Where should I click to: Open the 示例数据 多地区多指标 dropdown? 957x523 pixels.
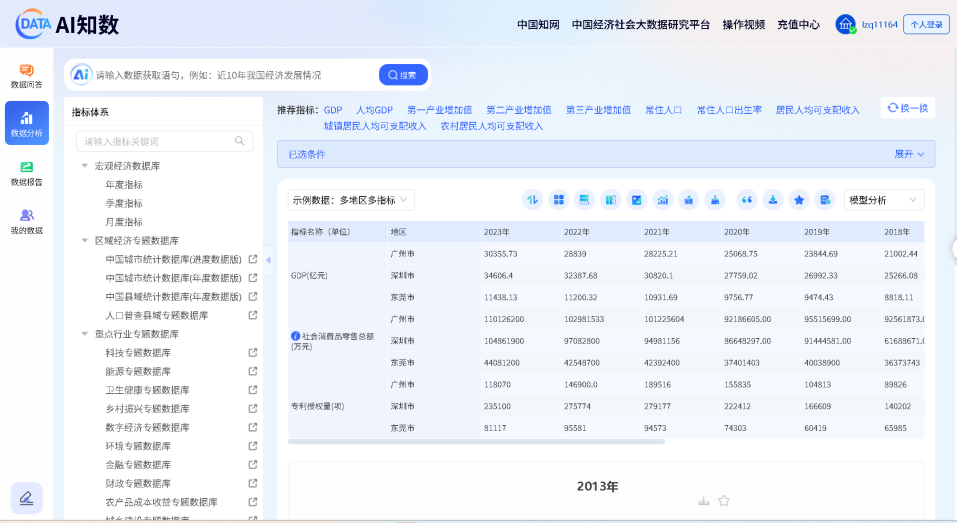[351, 200]
